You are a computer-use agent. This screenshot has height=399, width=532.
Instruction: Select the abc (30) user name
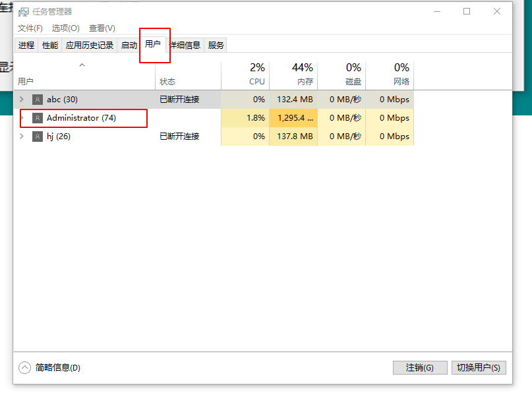tap(62, 100)
